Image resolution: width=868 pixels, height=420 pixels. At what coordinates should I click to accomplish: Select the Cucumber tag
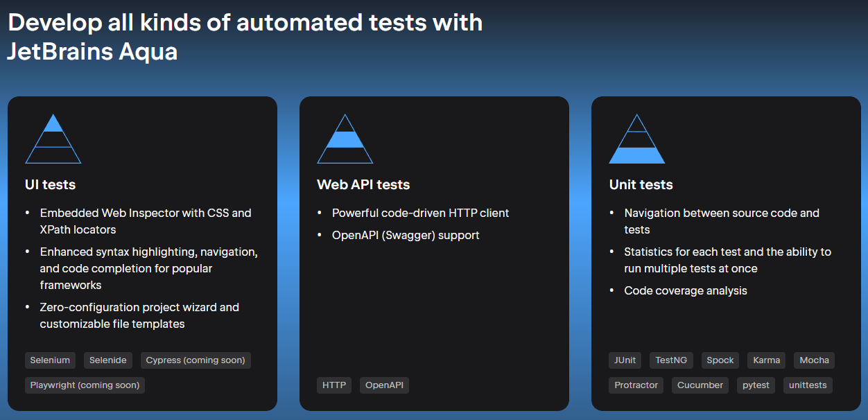click(x=700, y=385)
